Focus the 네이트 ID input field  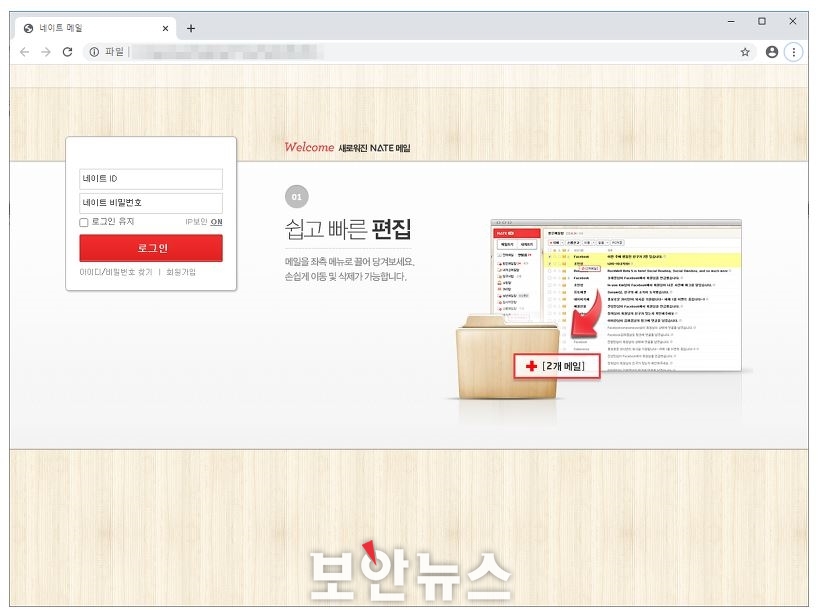(151, 179)
